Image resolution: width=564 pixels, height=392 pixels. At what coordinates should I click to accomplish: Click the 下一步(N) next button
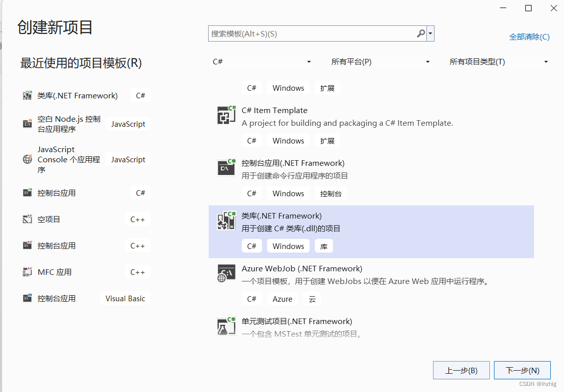pos(522,370)
